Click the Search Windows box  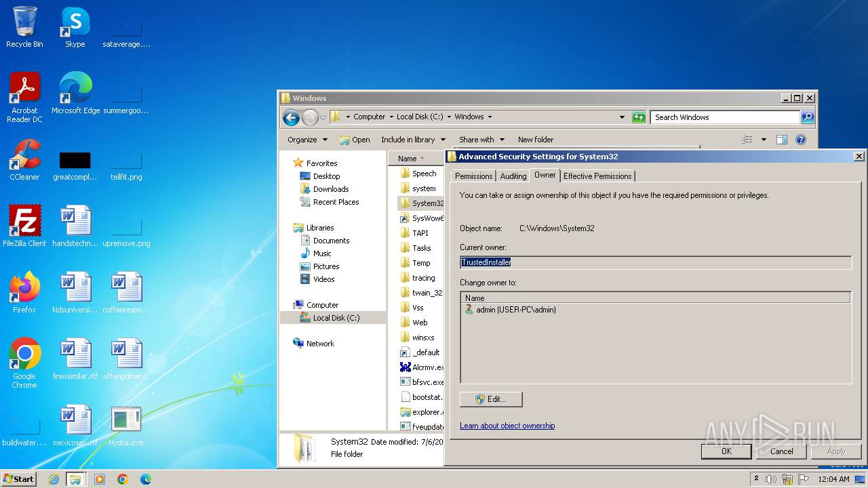point(725,117)
